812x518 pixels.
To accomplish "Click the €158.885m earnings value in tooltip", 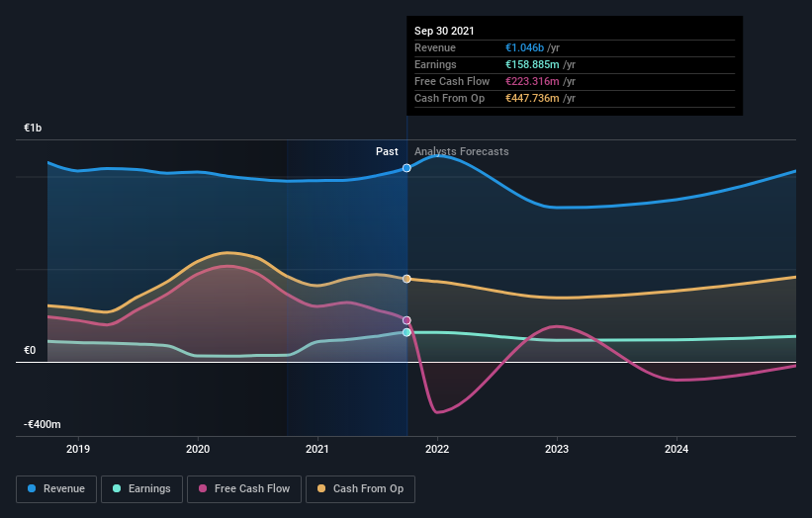I will (532, 64).
